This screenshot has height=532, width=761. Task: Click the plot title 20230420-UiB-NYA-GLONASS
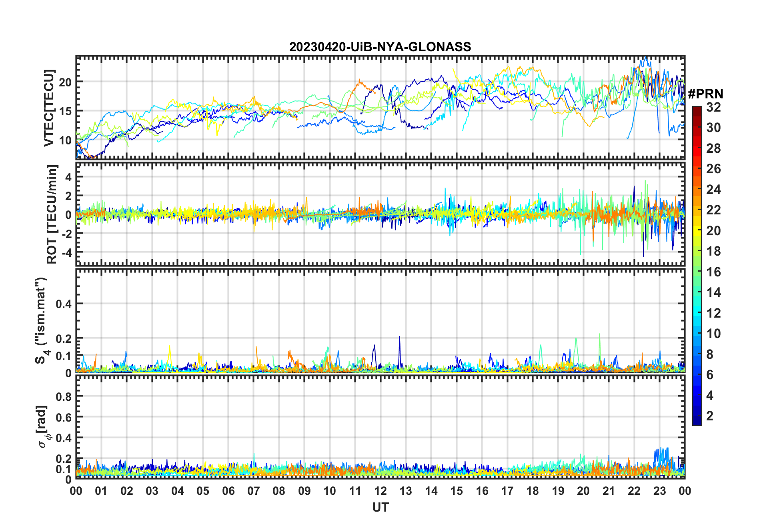(380, 47)
